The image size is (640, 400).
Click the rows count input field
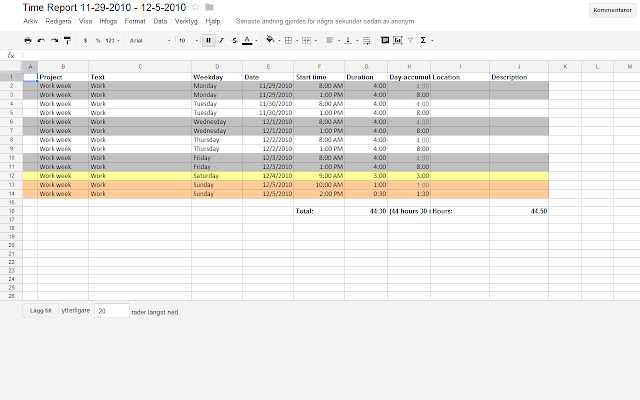click(x=112, y=311)
